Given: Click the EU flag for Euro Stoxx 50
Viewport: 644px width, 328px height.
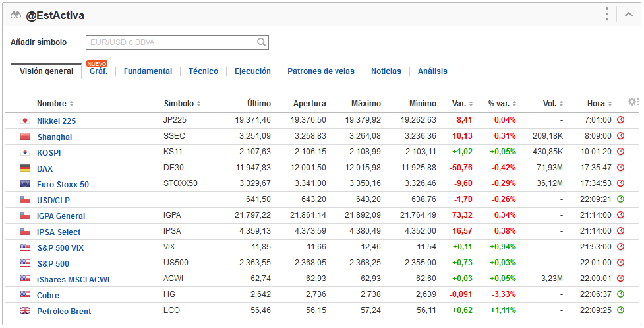Looking at the screenshot, I should coord(25,183).
